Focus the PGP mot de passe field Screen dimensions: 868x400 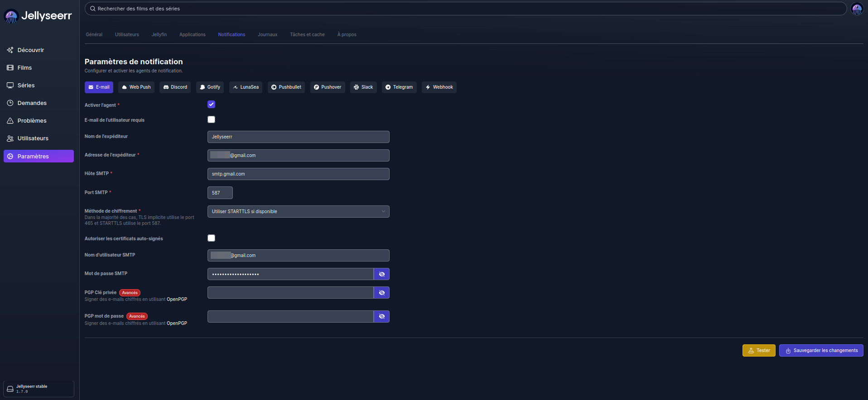coord(290,317)
